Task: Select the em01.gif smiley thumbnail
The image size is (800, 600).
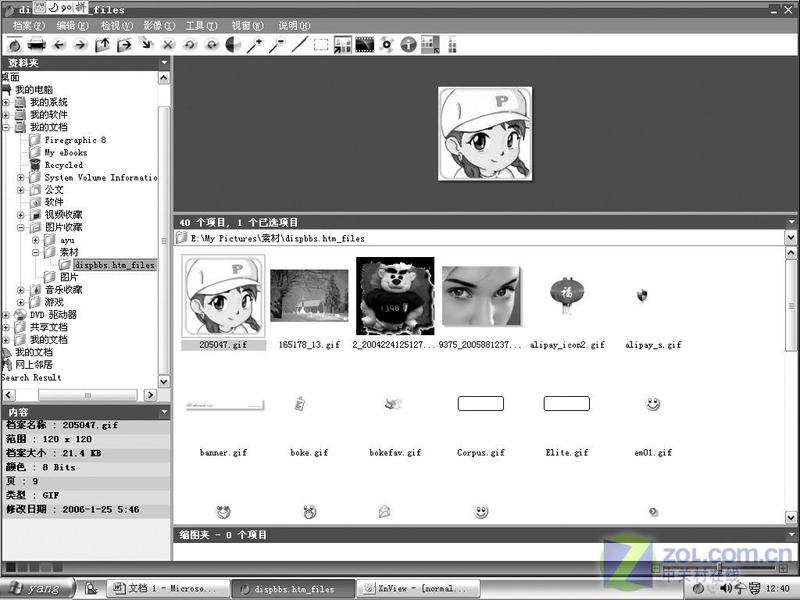Action: point(653,405)
